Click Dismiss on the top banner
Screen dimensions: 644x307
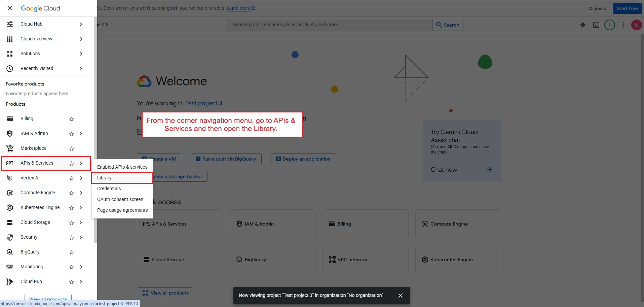tap(597, 8)
